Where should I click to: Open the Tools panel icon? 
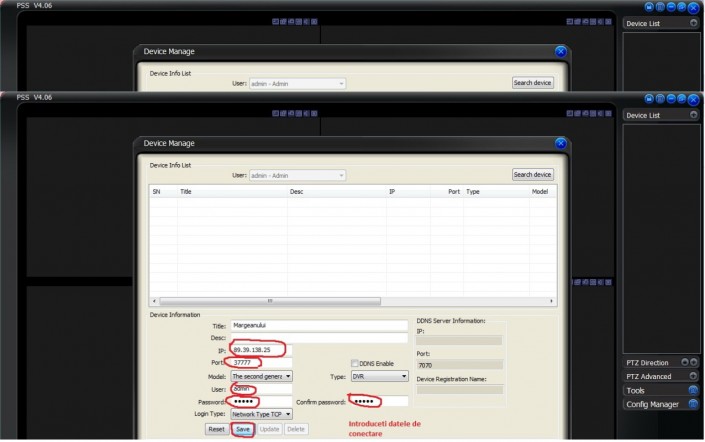693,390
